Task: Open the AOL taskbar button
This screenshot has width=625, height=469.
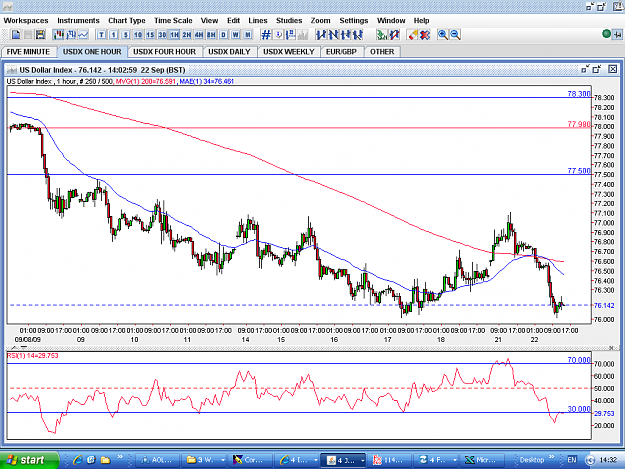Action: [157, 460]
